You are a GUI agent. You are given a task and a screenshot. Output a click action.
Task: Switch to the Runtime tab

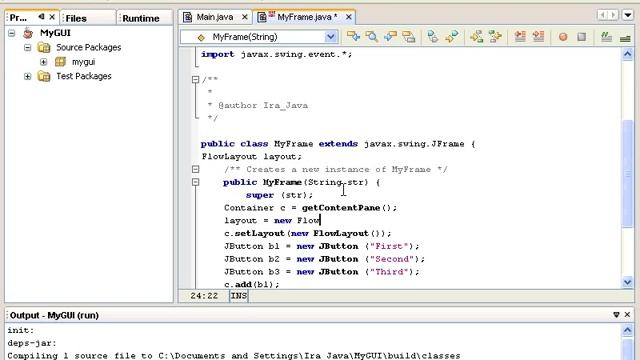coord(141,18)
